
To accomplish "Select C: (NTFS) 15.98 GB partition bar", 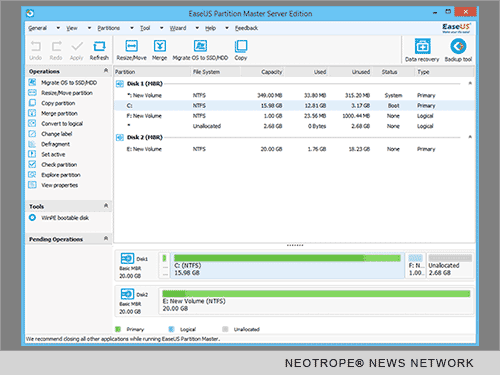I will [287, 265].
